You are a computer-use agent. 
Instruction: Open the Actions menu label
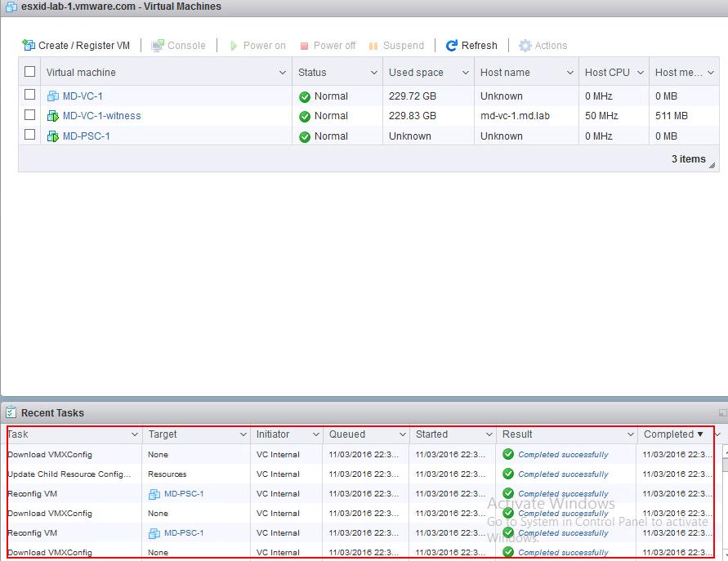click(x=552, y=46)
